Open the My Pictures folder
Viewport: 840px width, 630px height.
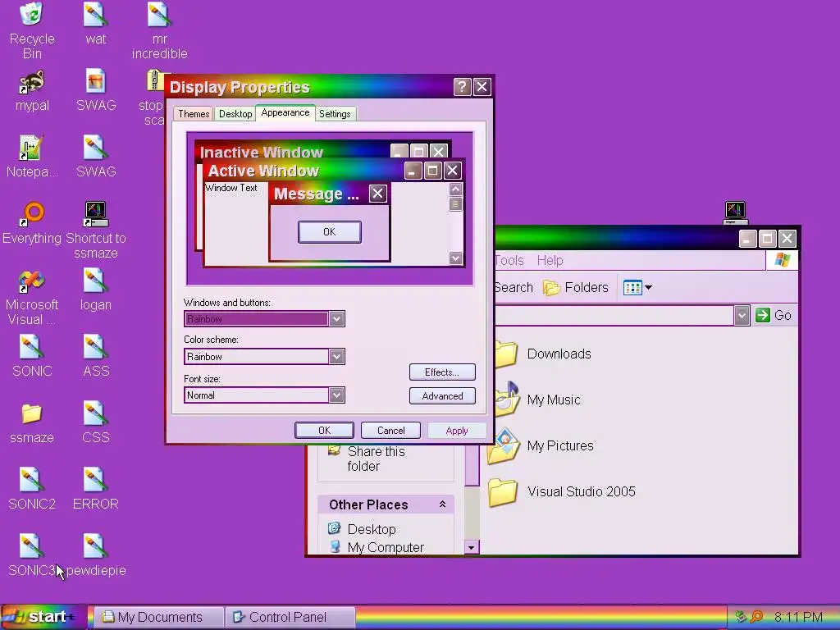(541, 445)
